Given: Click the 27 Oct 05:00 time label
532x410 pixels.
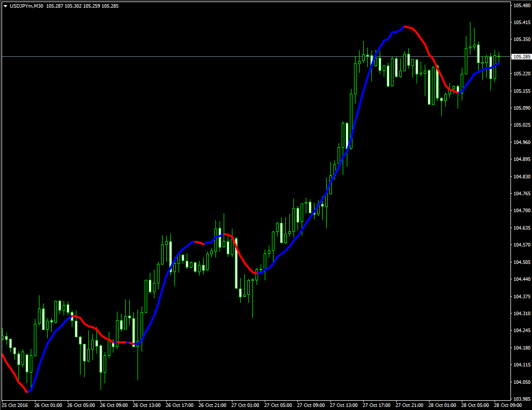Looking at the screenshot, I should pyautogui.click(x=278, y=405).
